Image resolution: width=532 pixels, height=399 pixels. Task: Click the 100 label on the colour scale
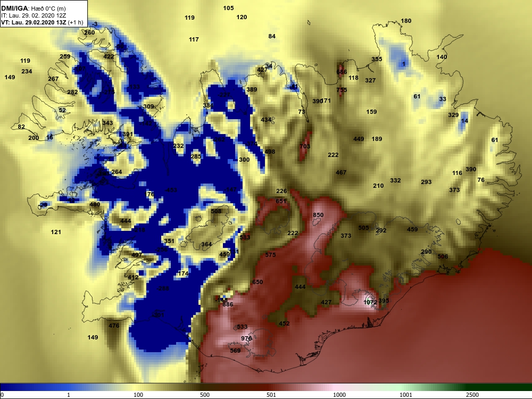(138, 395)
